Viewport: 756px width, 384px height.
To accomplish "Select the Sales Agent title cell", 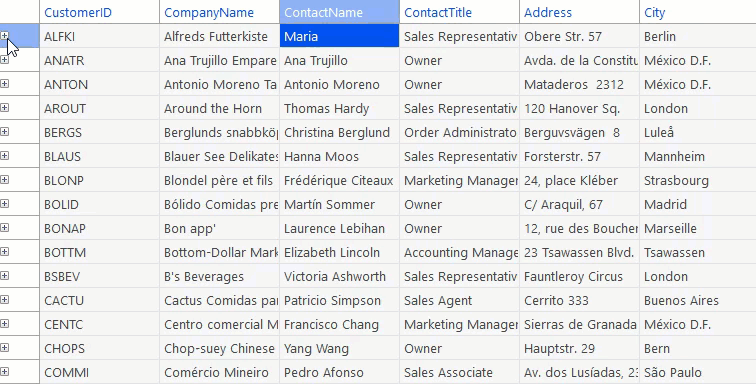I will click(459, 300).
